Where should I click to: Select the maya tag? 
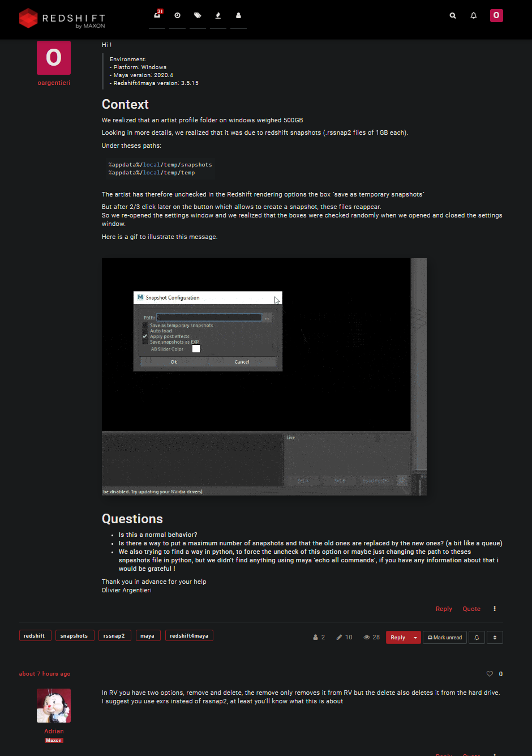point(147,636)
